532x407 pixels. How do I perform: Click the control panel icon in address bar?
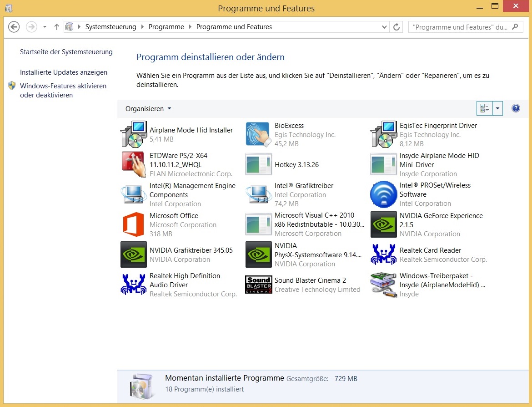point(69,26)
